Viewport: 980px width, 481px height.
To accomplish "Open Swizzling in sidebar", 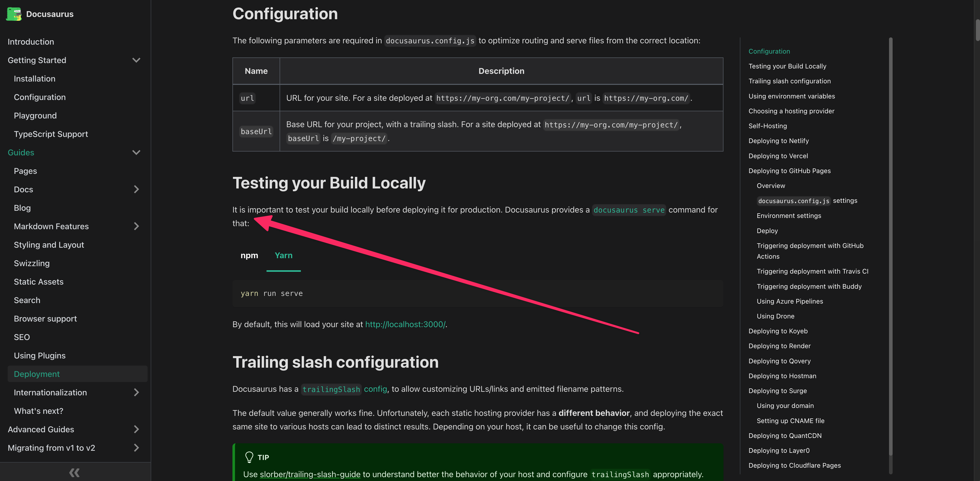I will [x=32, y=263].
